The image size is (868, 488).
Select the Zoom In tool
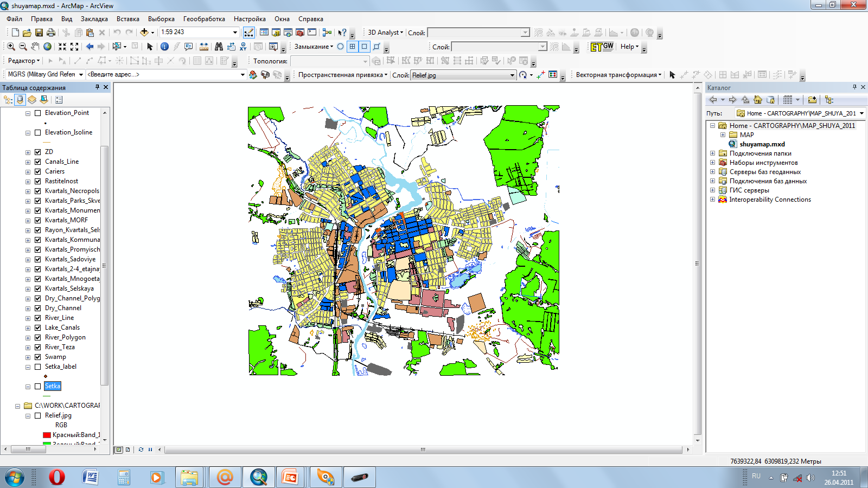[11, 47]
